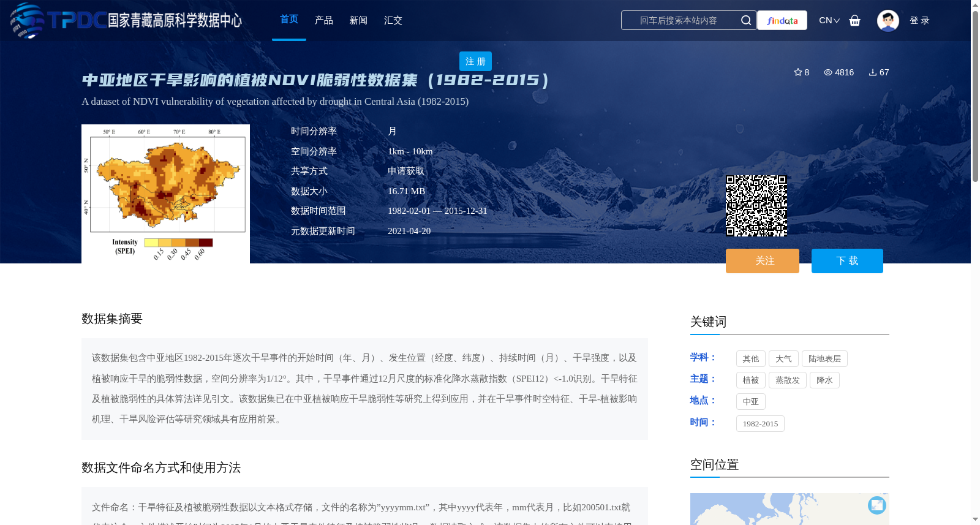Click the 注册 register button
The height and width of the screenshot is (525, 980).
(x=475, y=61)
